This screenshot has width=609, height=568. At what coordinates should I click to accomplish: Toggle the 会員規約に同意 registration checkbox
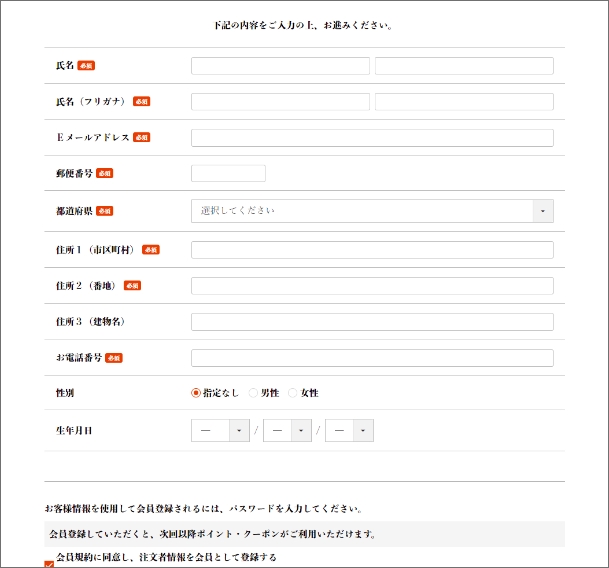tap(50, 563)
